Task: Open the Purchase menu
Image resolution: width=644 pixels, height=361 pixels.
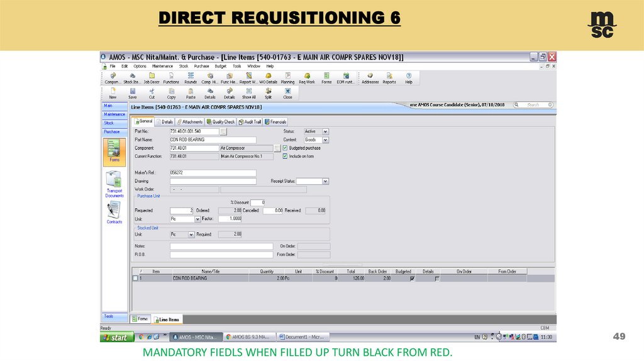Action: click(201, 66)
